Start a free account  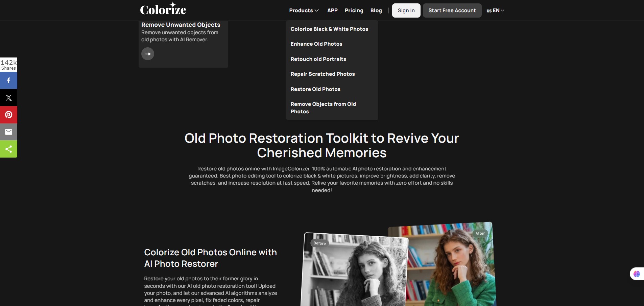click(452, 10)
